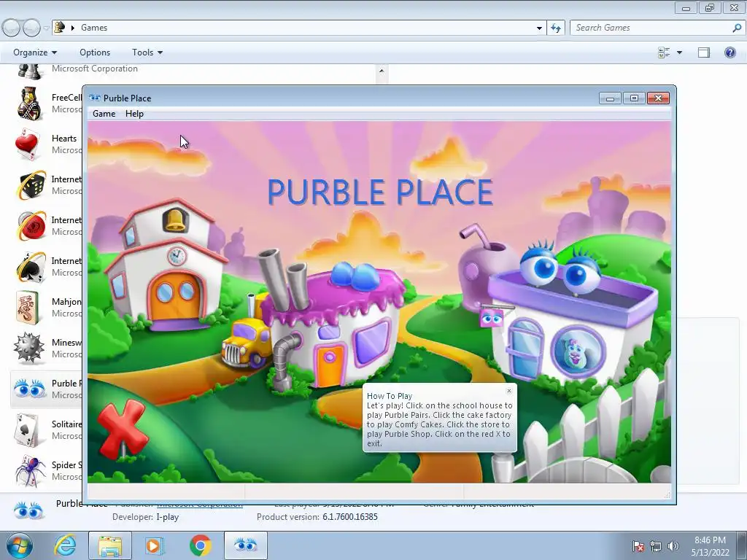Select the Solitaire cards icon
Screen dimensions: 747x560
[x=28, y=429]
